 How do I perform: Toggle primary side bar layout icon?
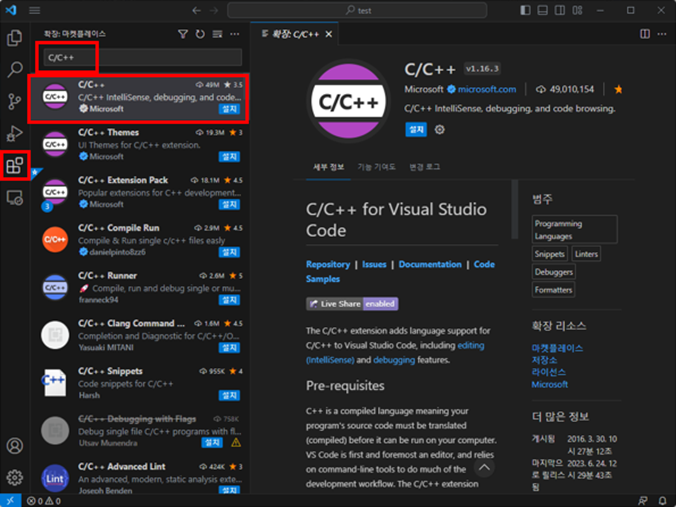(525, 10)
